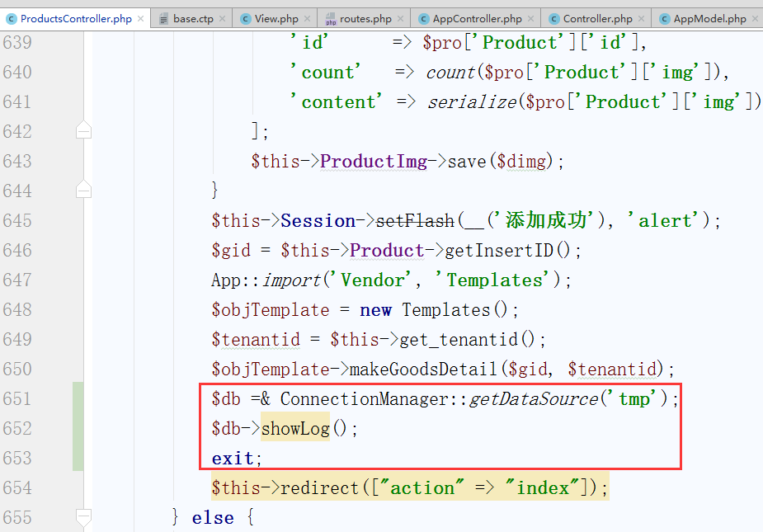763x532 pixels.
Task: Close the AppController.php editor tab
Action: (x=530, y=18)
